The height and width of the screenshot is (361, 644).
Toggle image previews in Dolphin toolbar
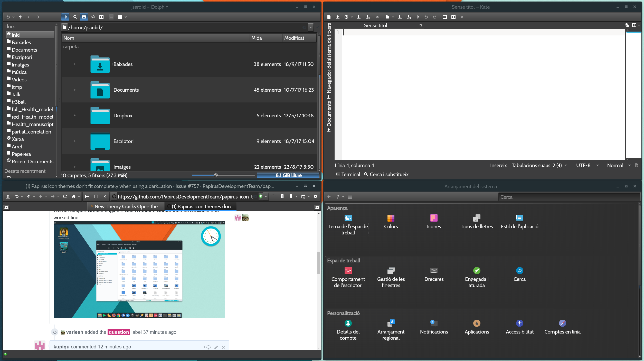point(84,17)
